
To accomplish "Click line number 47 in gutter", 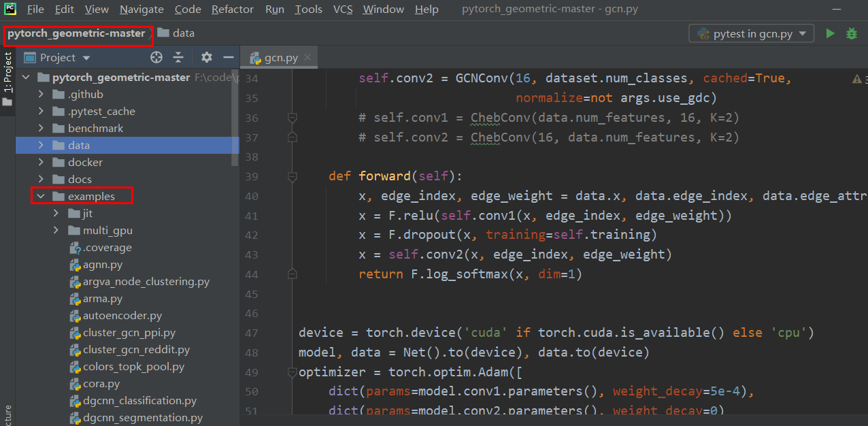I will [x=252, y=333].
